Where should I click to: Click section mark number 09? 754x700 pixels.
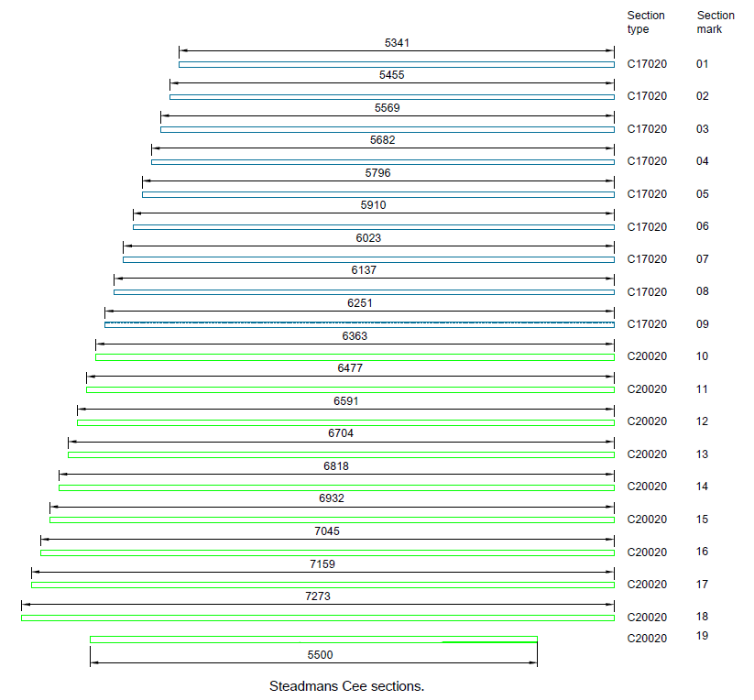coord(702,324)
